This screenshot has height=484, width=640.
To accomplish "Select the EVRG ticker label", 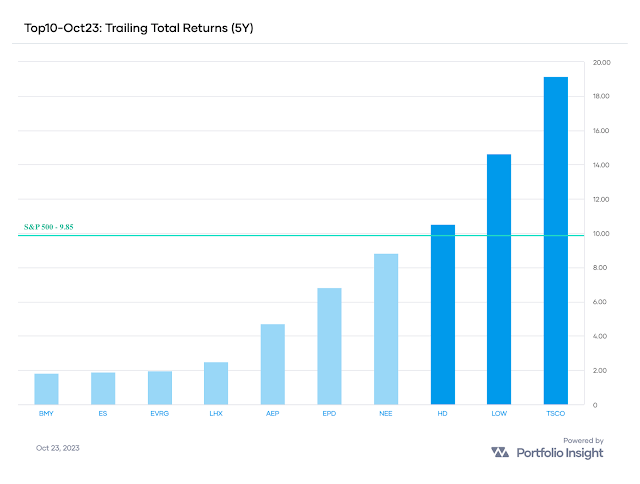I will [x=159, y=411].
